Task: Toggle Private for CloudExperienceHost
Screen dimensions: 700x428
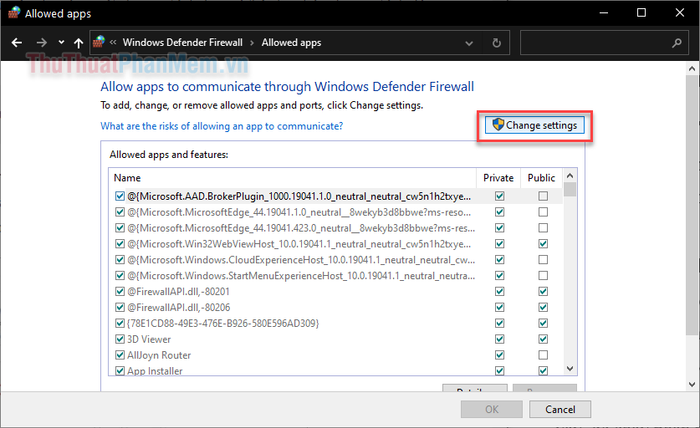Action: pos(500,260)
